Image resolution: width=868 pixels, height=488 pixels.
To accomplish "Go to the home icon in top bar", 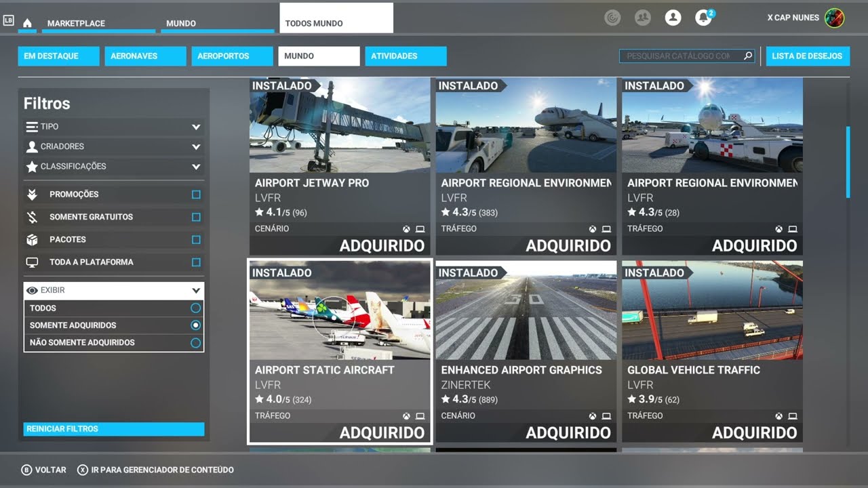I will [x=27, y=23].
